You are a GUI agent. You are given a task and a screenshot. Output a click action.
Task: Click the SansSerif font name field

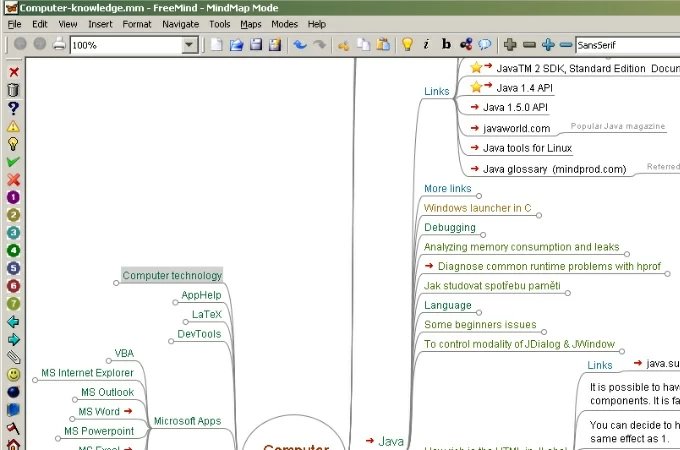[628, 45]
